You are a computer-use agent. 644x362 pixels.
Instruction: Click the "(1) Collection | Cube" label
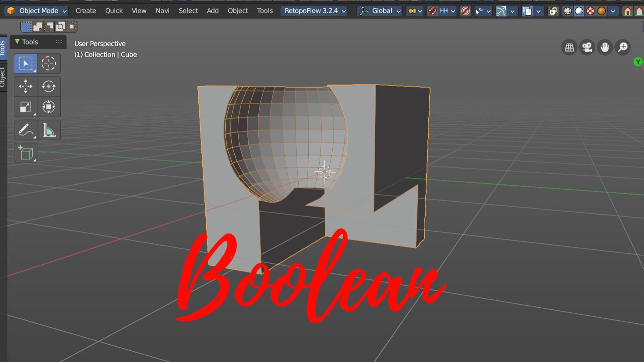[x=106, y=54]
